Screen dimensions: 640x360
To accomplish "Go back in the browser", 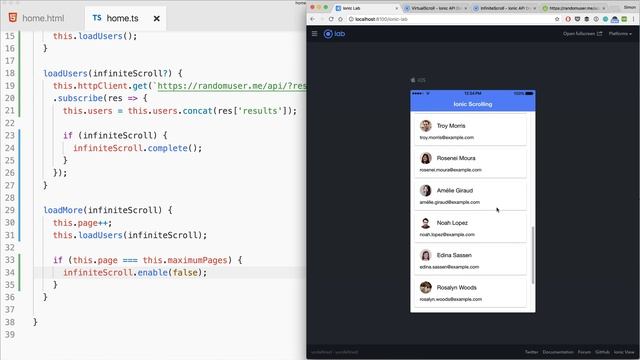I will [313, 19].
